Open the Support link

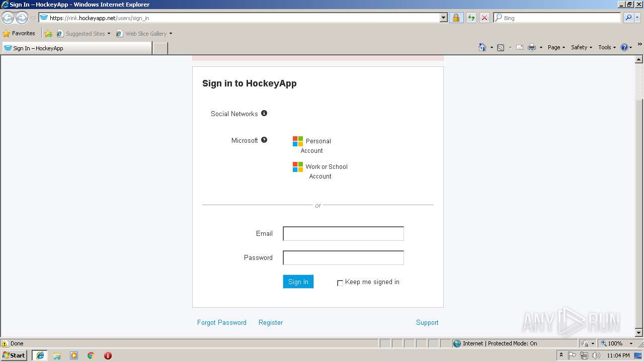[x=427, y=322]
